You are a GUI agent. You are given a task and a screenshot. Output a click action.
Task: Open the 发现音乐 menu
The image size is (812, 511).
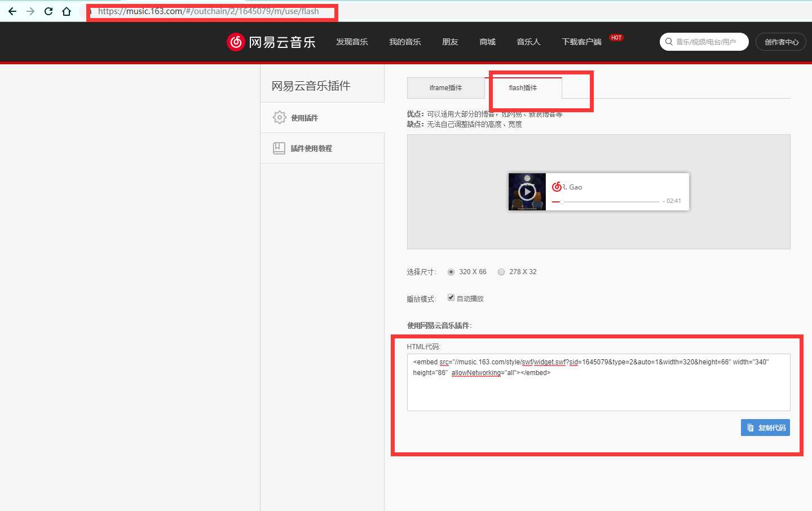point(352,42)
